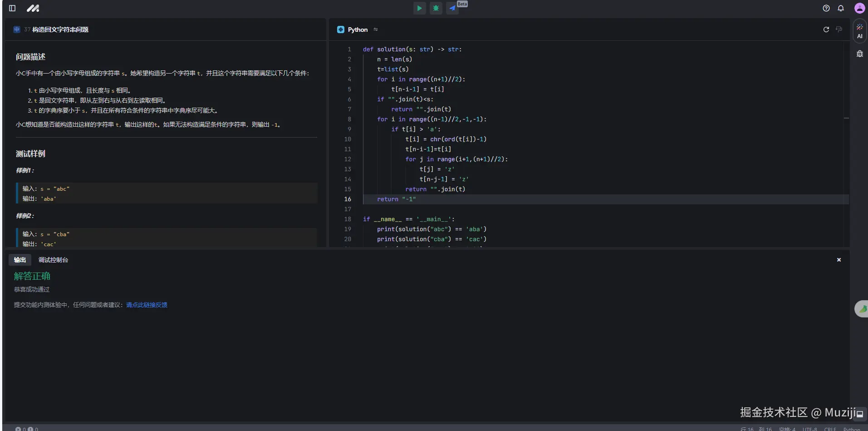The width and height of the screenshot is (868, 431).
Task: Toggle word wrap icon in editor header
Action: point(839,30)
